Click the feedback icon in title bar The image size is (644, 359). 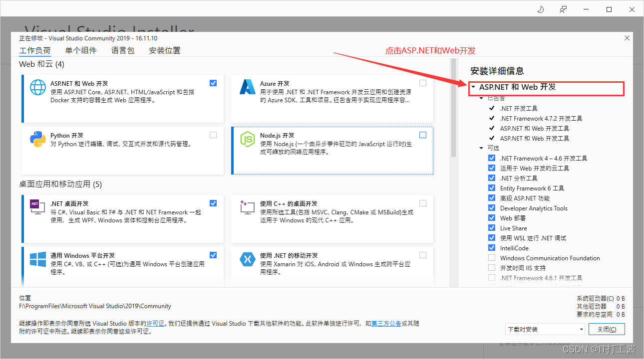pos(564,9)
